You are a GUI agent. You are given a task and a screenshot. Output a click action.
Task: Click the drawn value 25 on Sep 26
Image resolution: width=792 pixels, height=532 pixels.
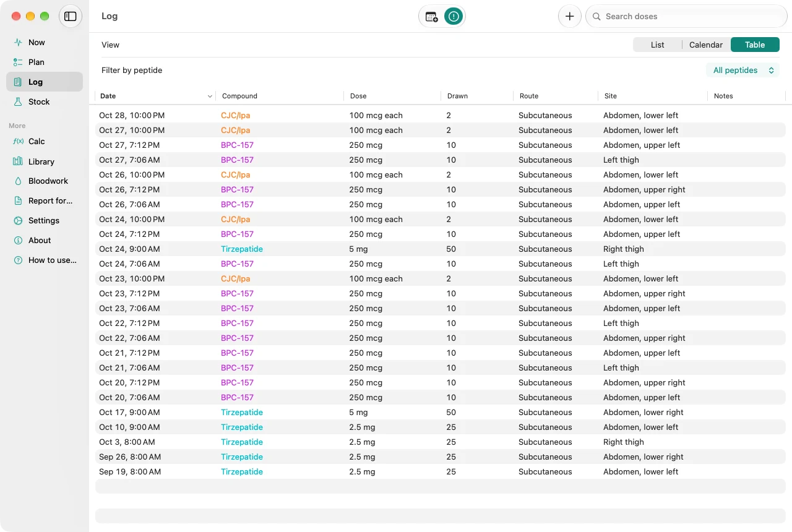point(451,457)
